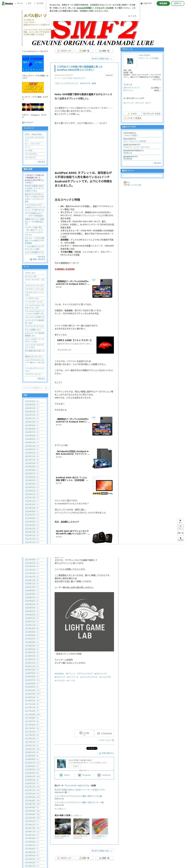Click the X ポスト share button
Image resolution: width=186 pixels, height=868 pixels.
coord(92,748)
